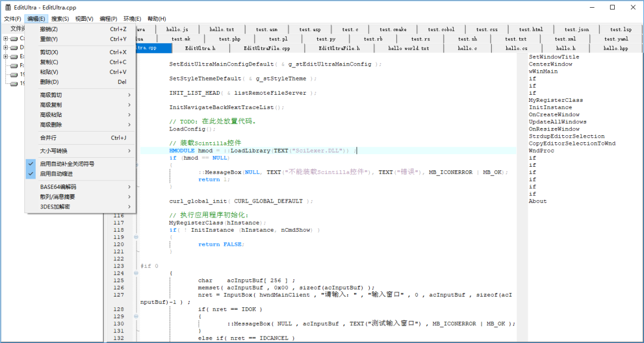Screen dimensions: 644x343
Task: Collapse code fold marker at line 119
Action: [x=136, y=237]
